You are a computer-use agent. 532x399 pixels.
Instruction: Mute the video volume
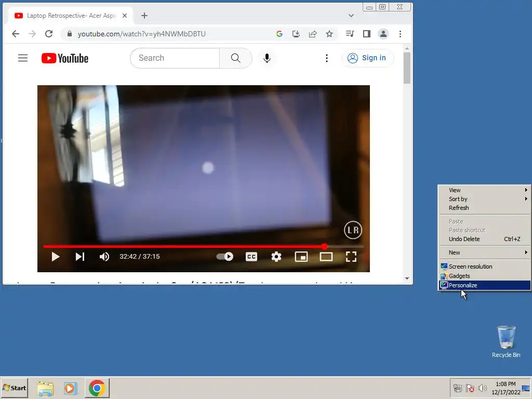tap(104, 257)
